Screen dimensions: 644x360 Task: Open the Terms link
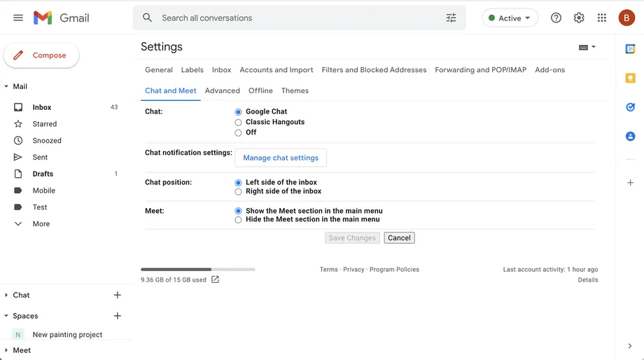(328, 270)
